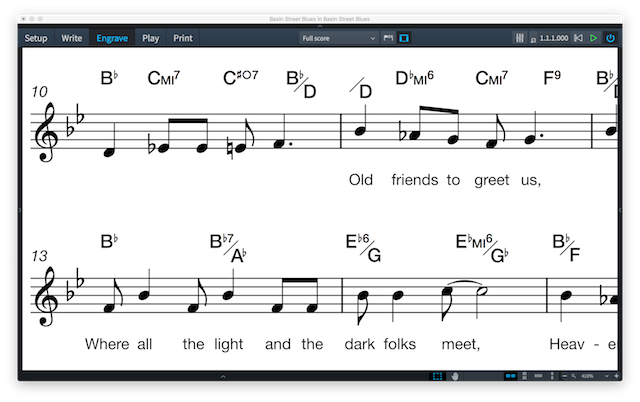Open the 410% zoom level dropdown
640x402 pixels.
tap(594, 376)
